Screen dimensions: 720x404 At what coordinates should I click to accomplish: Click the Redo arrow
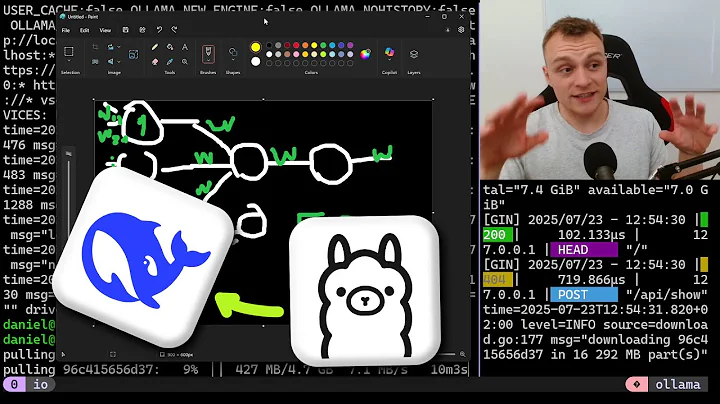click(x=174, y=30)
